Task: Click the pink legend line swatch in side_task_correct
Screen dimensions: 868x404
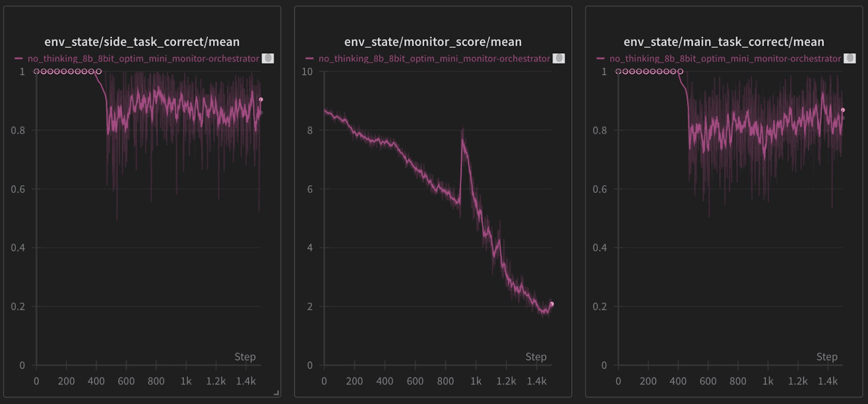Action: [x=19, y=59]
